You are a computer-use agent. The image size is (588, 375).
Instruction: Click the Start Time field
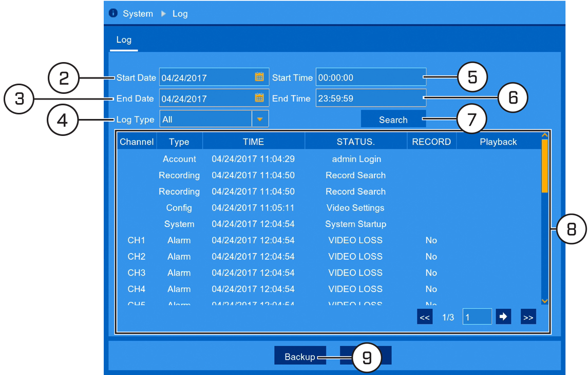pos(371,77)
